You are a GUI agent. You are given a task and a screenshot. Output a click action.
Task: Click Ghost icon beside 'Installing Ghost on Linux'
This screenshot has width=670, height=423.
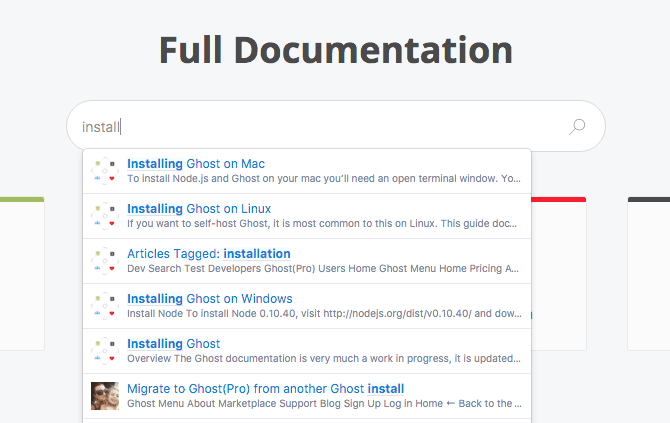pos(105,216)
